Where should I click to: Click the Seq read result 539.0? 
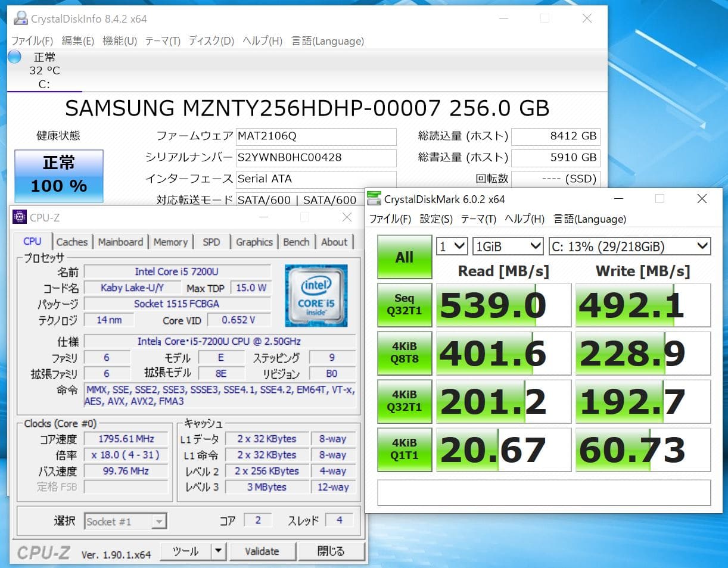504,305
